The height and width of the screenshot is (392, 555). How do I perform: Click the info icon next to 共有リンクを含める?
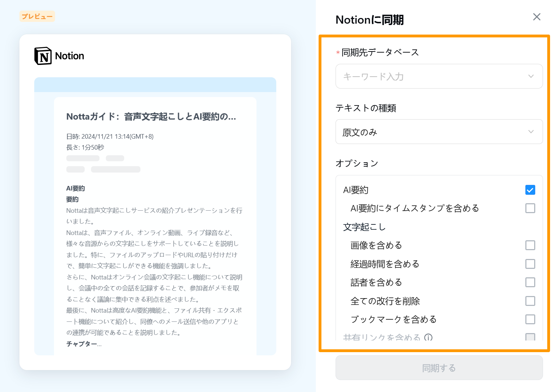428,337
